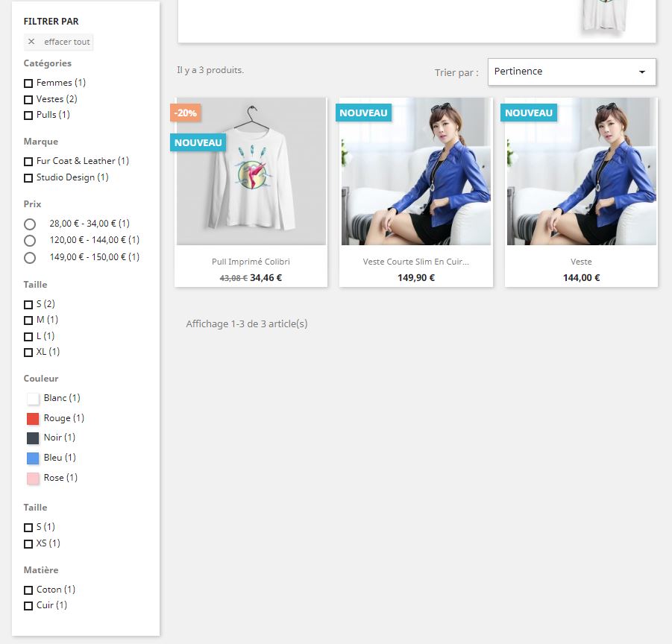This screenshot has height=644, width=672.
Task: Check the Femmes category filter
Action: tap(28, 83)
